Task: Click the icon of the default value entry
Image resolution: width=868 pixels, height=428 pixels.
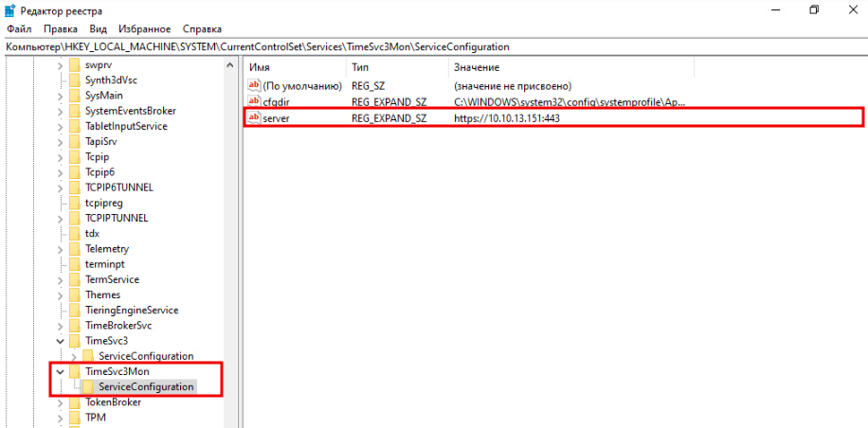Action: (253, 85)
